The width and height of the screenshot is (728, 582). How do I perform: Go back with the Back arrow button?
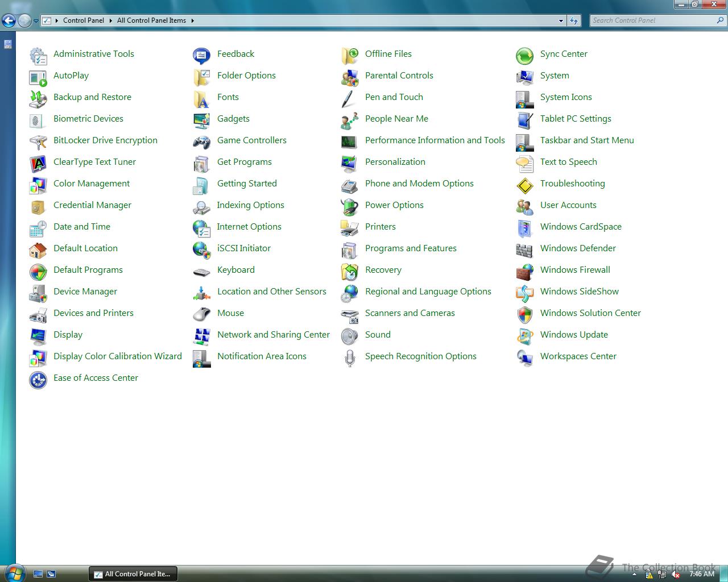(9, 21)
